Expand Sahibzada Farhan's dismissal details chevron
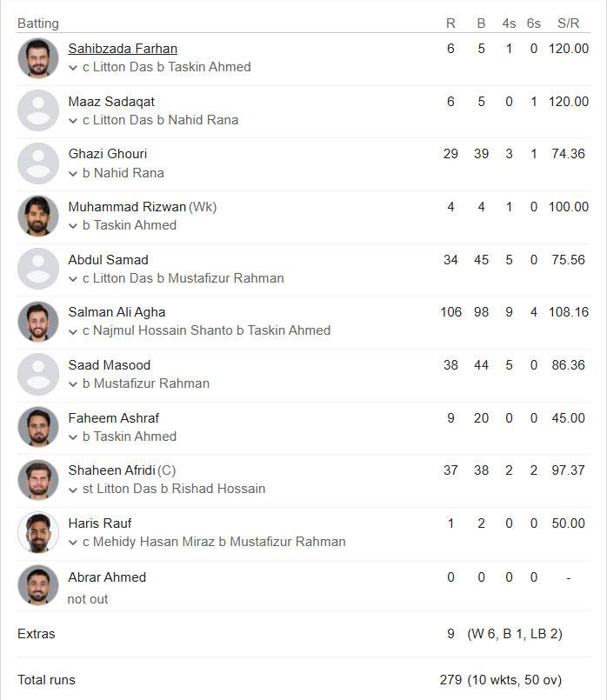607x700 pixels. pos(73,68)
